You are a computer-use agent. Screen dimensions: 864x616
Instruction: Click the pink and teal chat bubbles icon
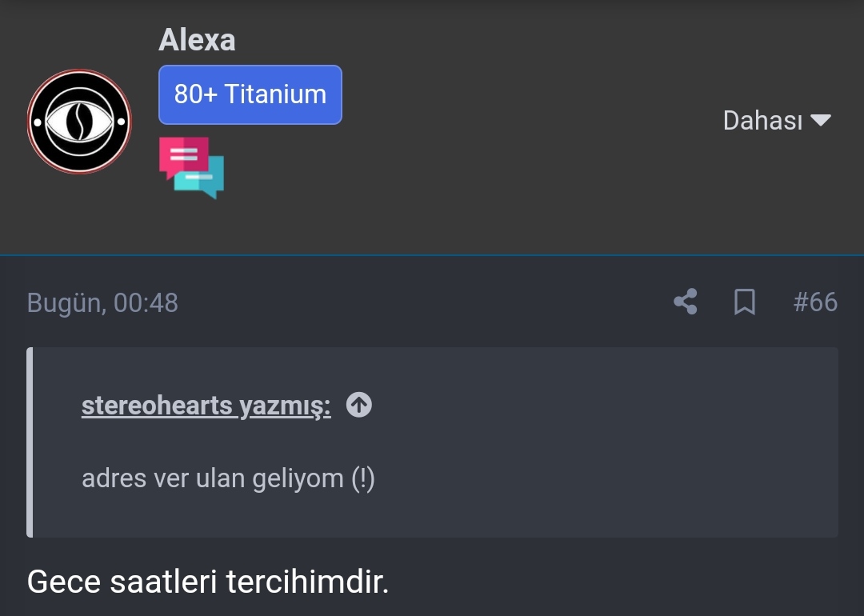(x=191, y=166)
